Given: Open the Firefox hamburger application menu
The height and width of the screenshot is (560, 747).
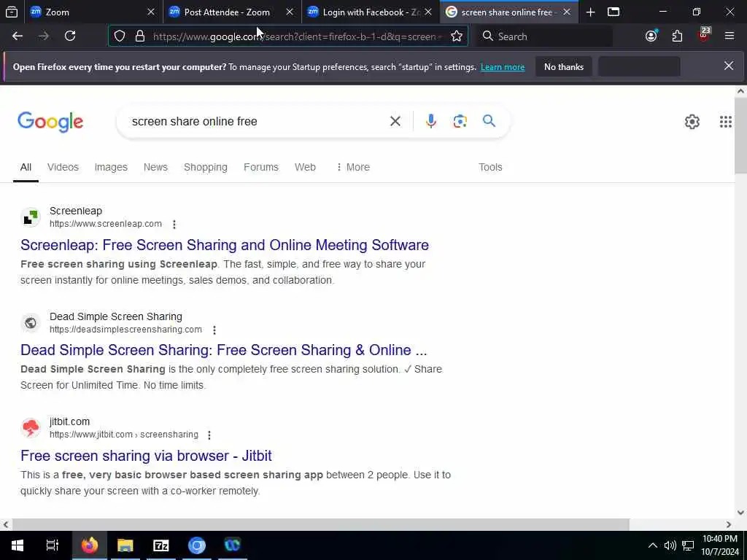Looking at the screenshot, I should (x=729, y=36).
